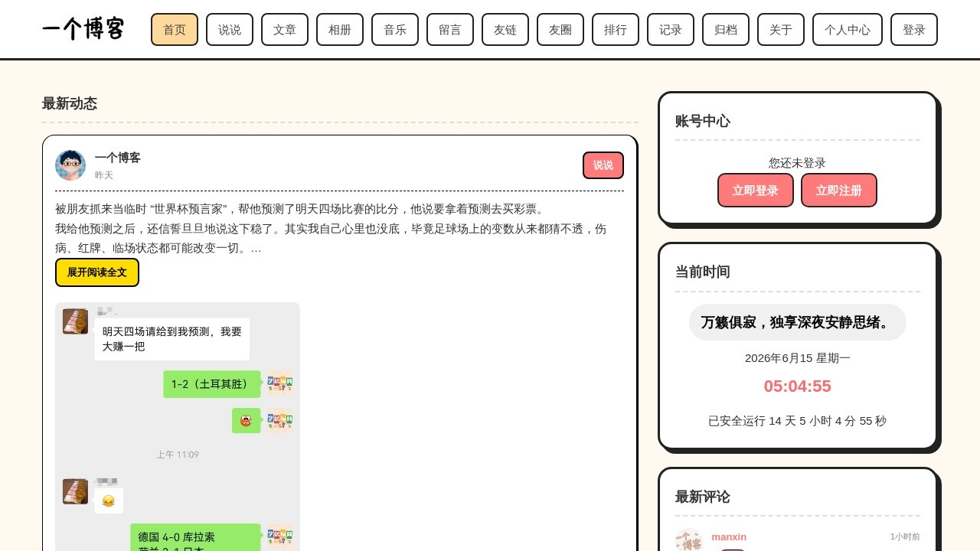Click 登录 in the top navigation
Viewport: 980px width, 551px height.
point(914,30)
